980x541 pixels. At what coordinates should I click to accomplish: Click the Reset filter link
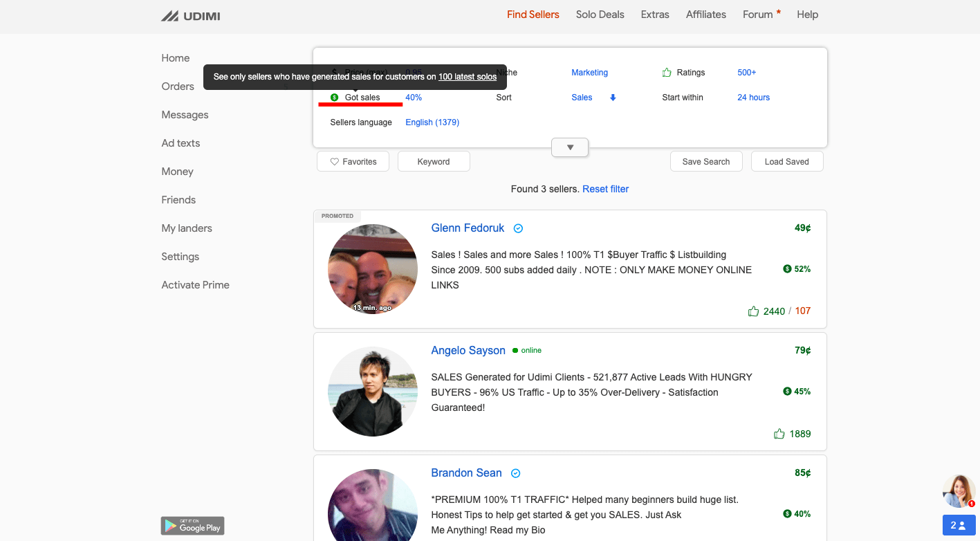tap(605, 189)
